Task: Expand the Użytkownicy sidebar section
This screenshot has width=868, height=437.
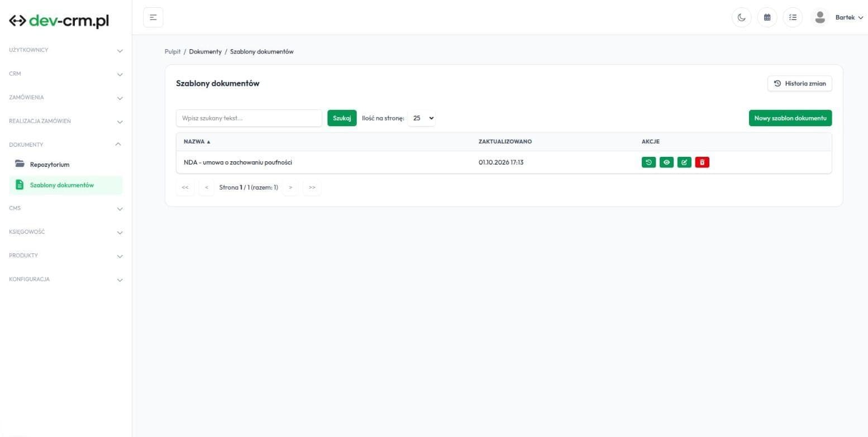Action: click(x=66, y=50)
